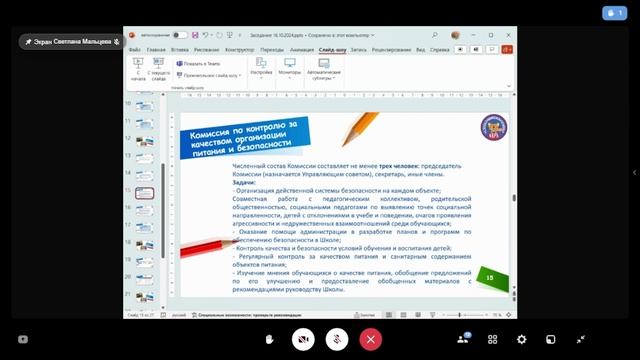Click the record button right of the Справка tab
Viewport: 640px width, 360px height.
pyautogui.click(x=460, y=49)
